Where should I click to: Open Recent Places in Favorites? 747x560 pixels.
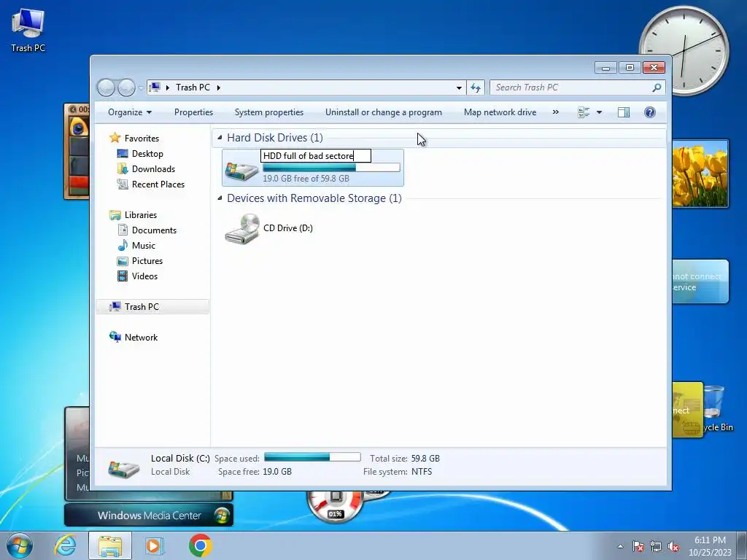pyautogui.click(x=158, y=184)
